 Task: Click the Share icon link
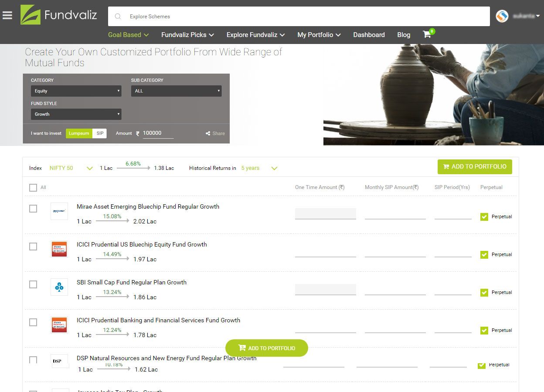click(x=215, y=133)
